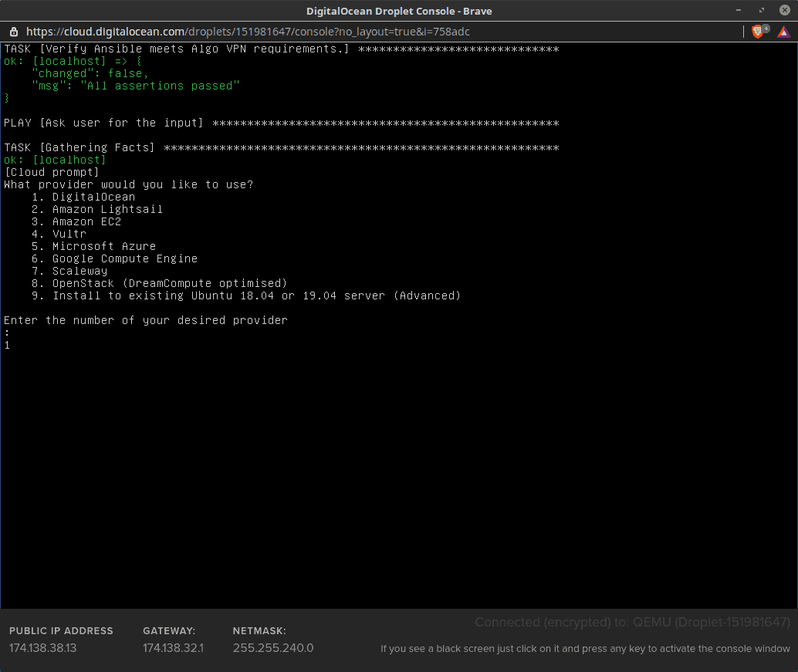Screen dimensions: 798x672
Task: Click the typed '1' input line
Action: (x=7, y=345)
